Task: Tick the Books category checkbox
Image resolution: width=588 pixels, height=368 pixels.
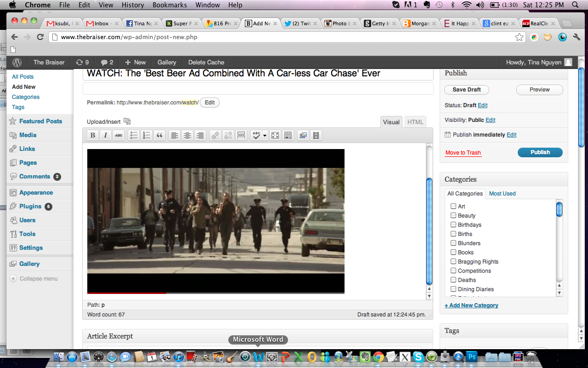Action: point(453,253)
